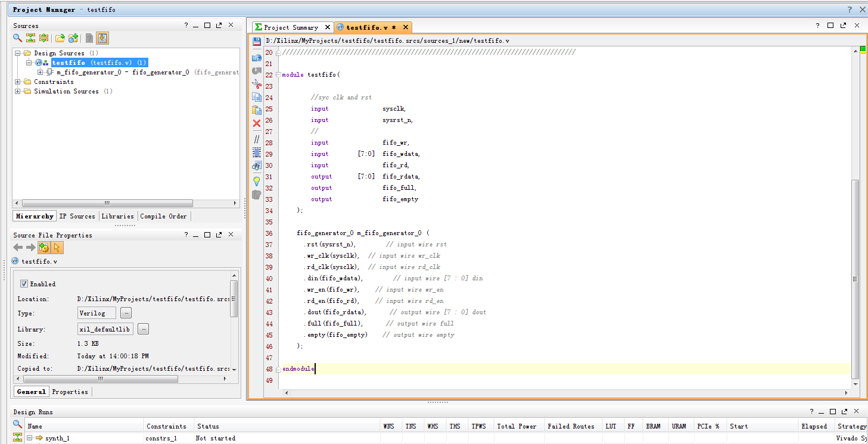Click help question mark in Sources panel

pyautogui.click(x=186, y=26)
